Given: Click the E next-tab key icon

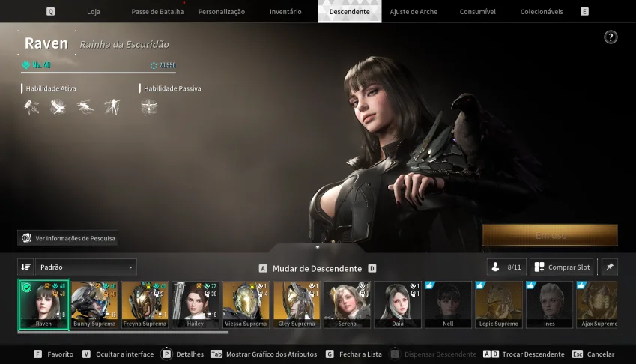Looking at the screenshot, I should pos(584,12).
